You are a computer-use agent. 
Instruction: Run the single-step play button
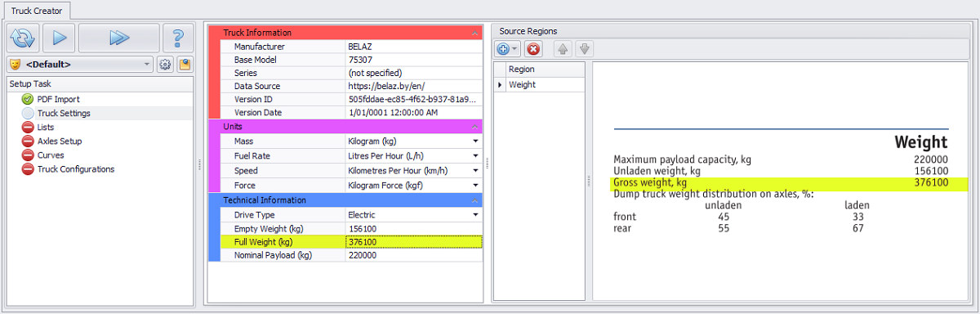59,38
